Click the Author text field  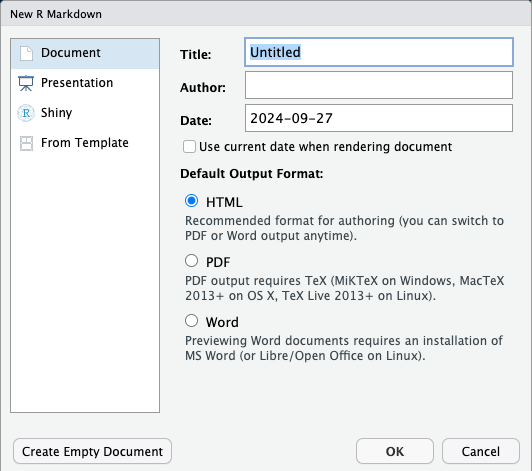(379, 85)
